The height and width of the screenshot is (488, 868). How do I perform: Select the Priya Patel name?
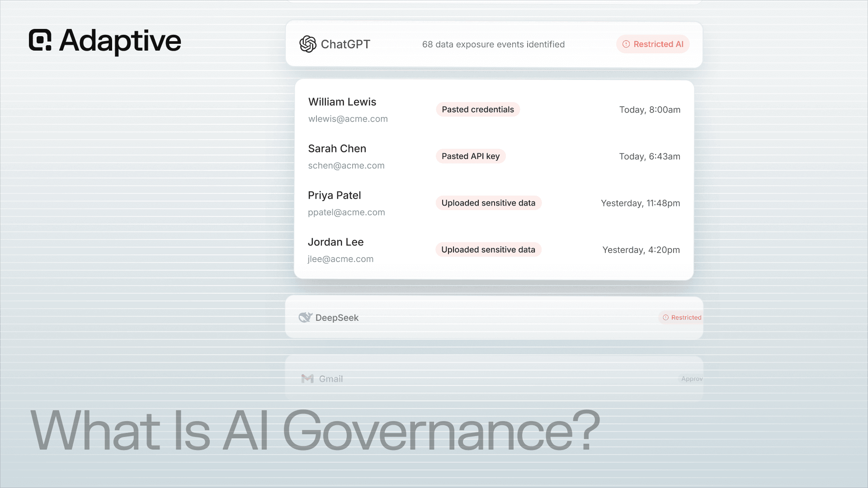point(335,195)
